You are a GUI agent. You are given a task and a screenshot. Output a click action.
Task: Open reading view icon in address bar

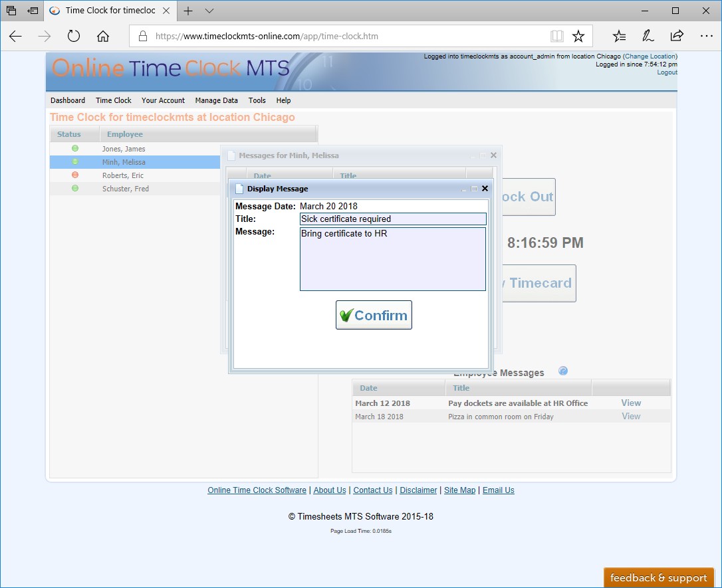(556, 37)
